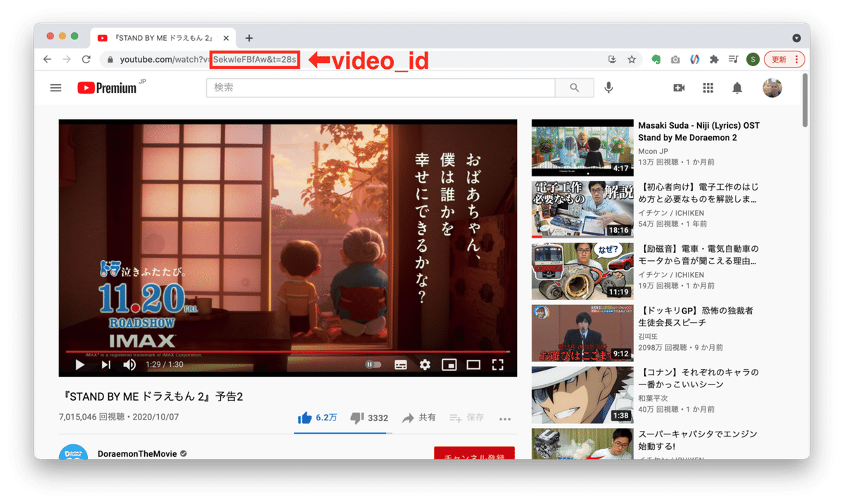Open the コナン 1:38 video thumbnail
844x504 pixels.
pyautogui.click(x=582, y=394)
